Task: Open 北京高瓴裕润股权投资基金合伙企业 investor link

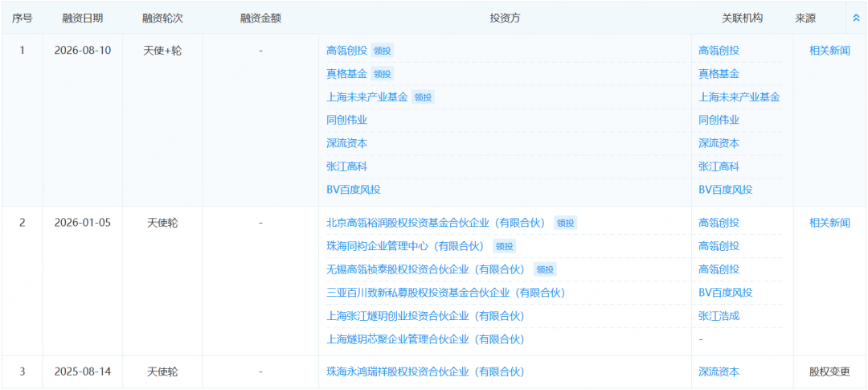Action: pyautogui.click(x=436, y=223)
